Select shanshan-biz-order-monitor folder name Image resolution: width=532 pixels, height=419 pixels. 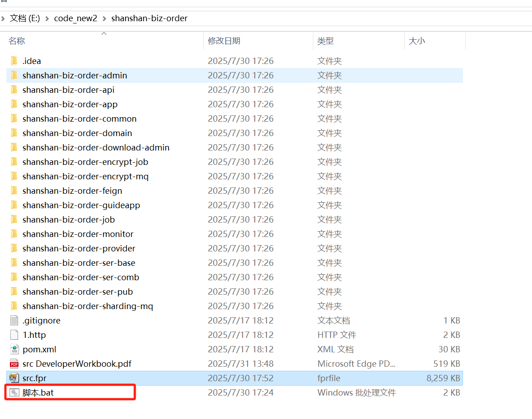(78, 234)
